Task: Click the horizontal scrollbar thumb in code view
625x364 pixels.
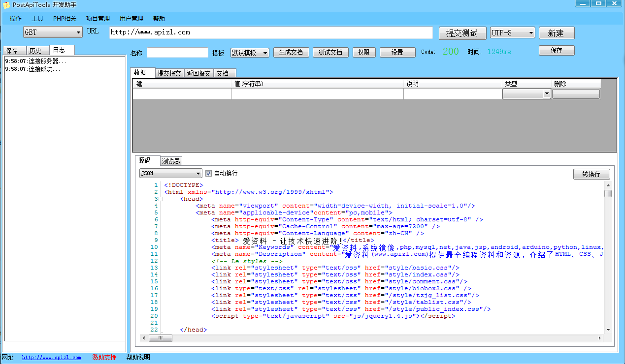Action: [x=161, y=338]
